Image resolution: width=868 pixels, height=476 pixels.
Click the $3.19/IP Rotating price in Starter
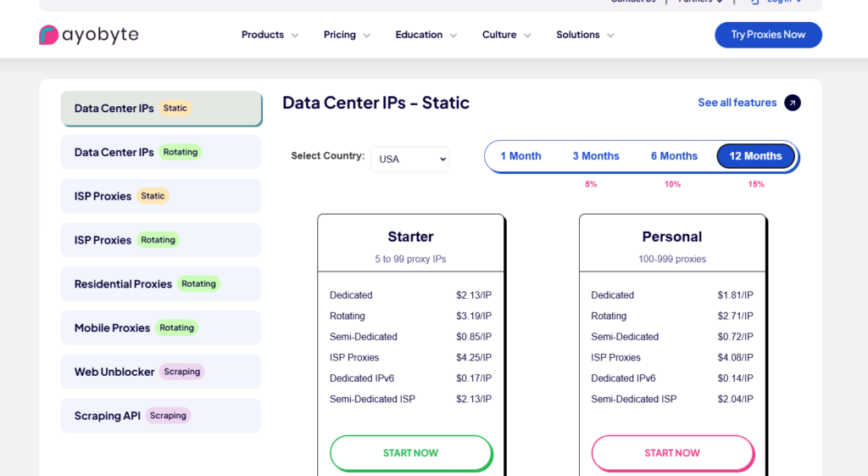[474, 316]
